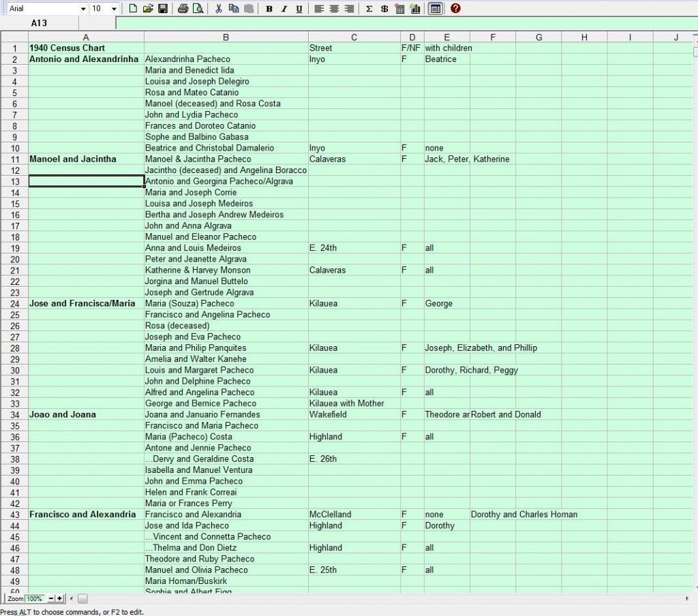The width and height of the screenshot is (698, 616).
Task: Select column B header
Action: pyautogui.click(x=226, y=37)
